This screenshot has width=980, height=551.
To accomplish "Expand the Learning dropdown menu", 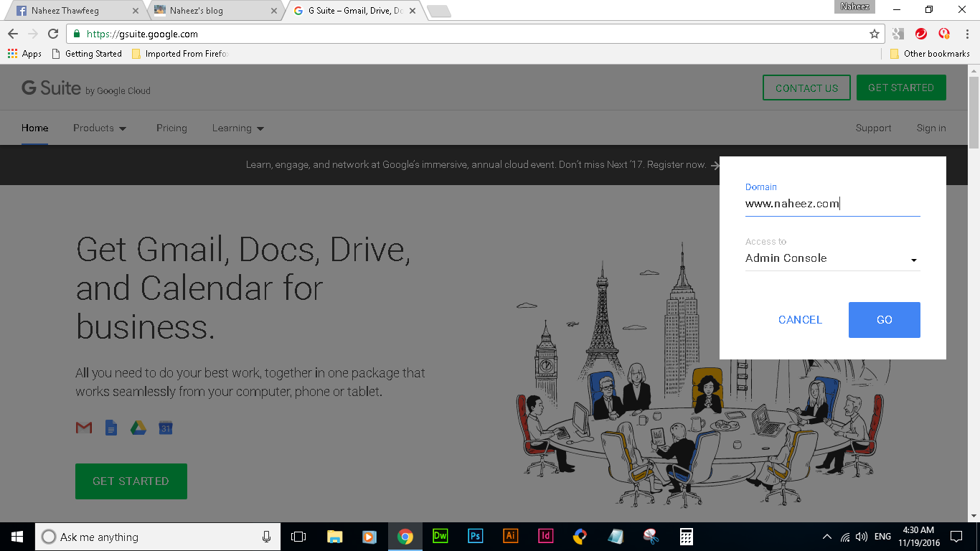I will coord(238,128).
